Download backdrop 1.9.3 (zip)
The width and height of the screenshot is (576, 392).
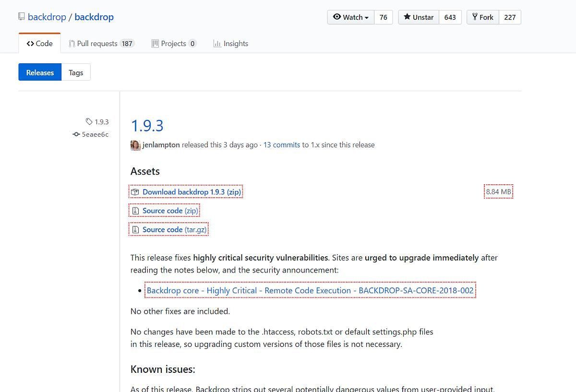click(x=192, y=192)
